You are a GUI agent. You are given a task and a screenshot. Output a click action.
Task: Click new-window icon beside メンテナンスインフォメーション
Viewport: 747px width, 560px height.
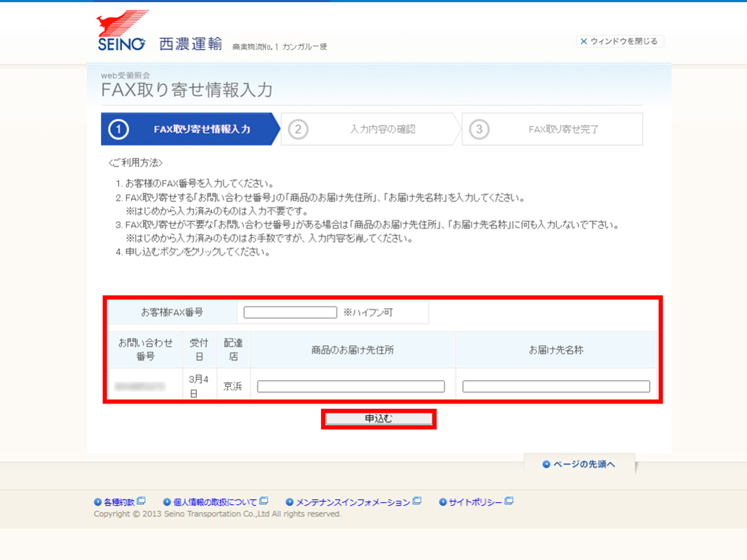(417, 501)
